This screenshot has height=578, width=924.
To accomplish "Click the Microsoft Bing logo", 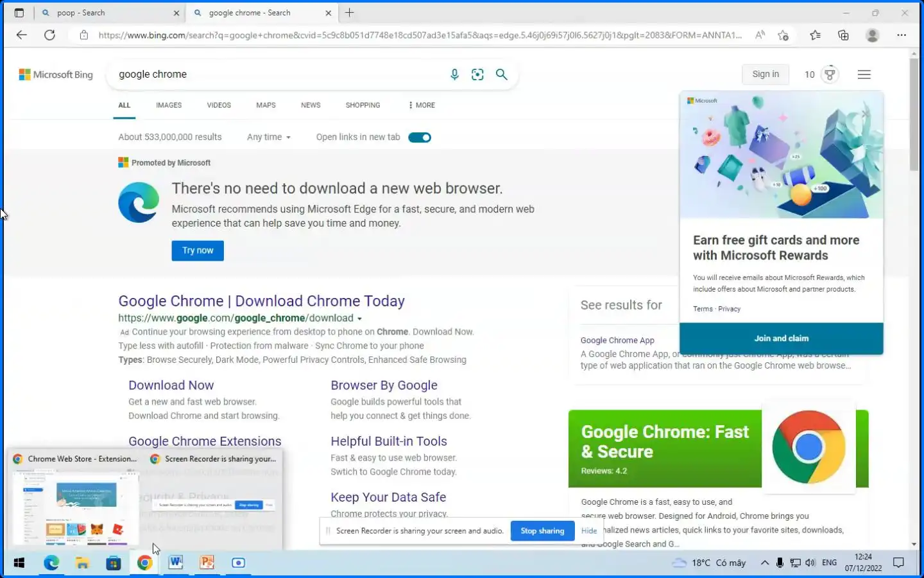I will [x=56, y=74].
